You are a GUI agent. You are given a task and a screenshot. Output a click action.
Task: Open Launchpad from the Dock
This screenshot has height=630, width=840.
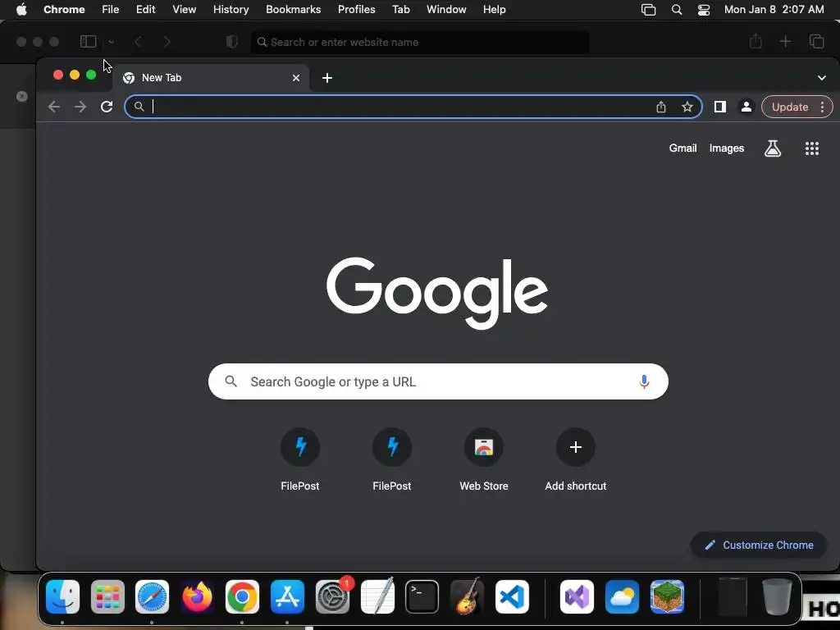107,597
